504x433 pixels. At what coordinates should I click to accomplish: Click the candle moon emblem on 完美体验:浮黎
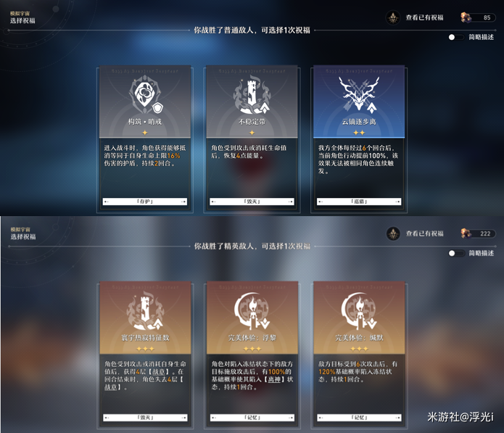coord(252,311)
